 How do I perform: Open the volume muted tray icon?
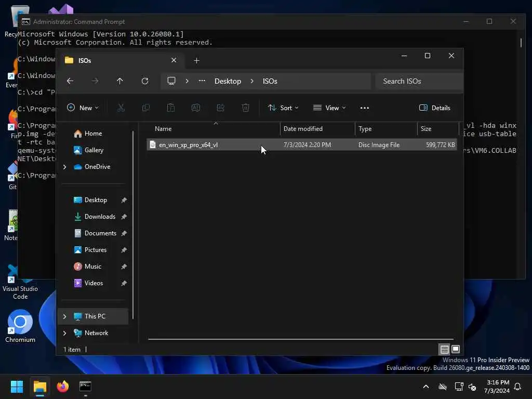(x=472, y=387)
